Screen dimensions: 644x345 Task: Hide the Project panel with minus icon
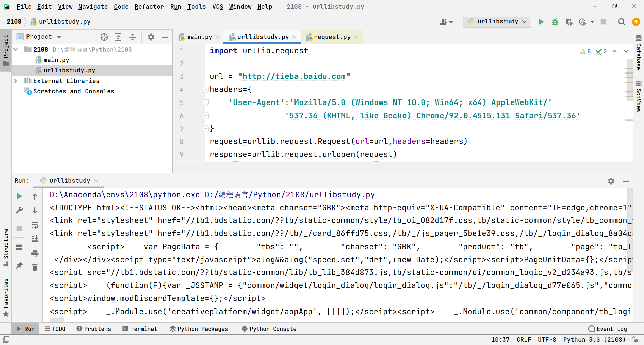[x=165, y=37]
